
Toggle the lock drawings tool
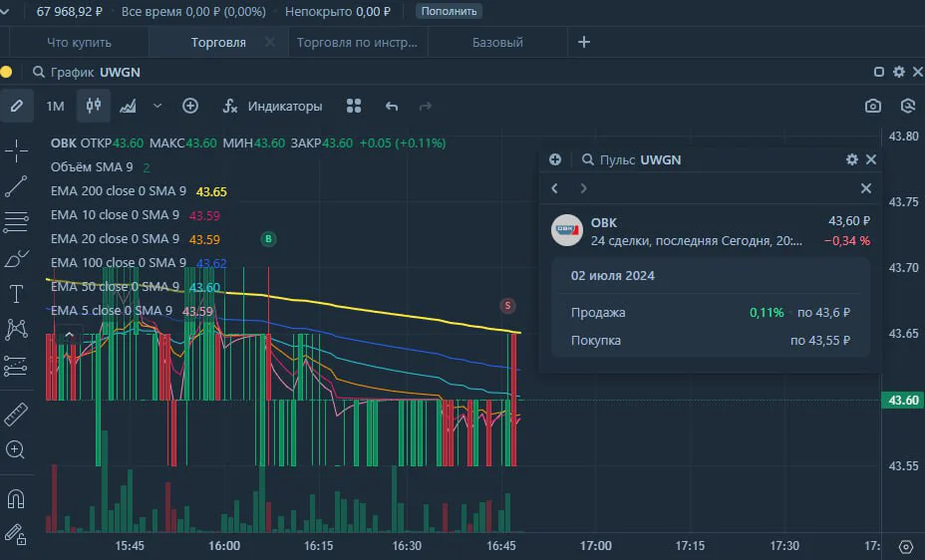tap(16, 534)
